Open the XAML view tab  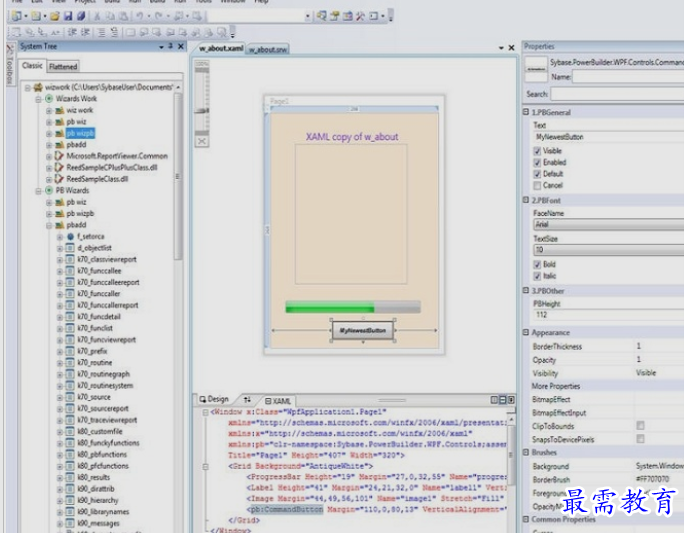(x=280, y=399)
